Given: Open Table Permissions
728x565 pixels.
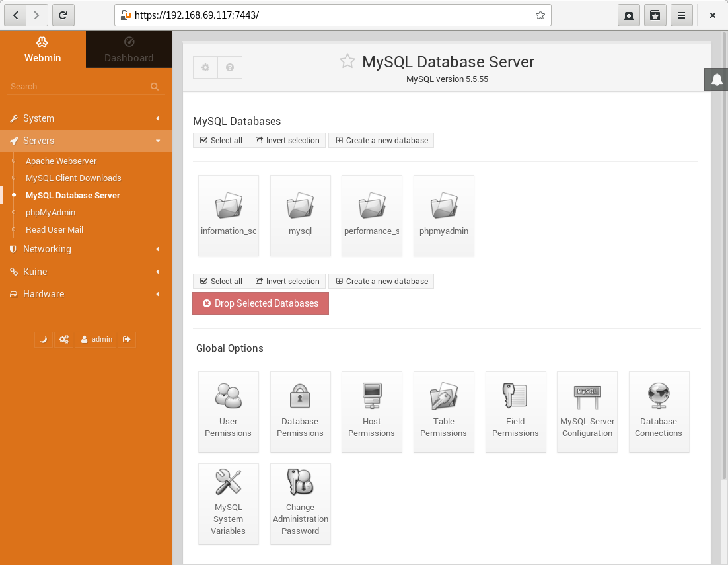Looking at the screenshot, I should coord(444,412).
